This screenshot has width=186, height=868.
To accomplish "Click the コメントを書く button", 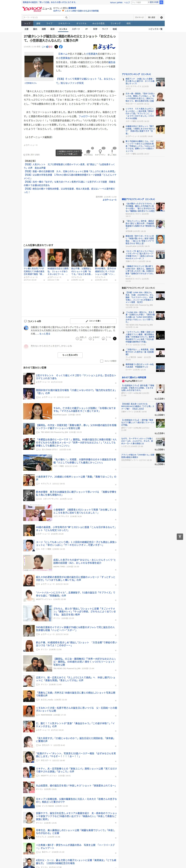I will click(x=93, y=321).
